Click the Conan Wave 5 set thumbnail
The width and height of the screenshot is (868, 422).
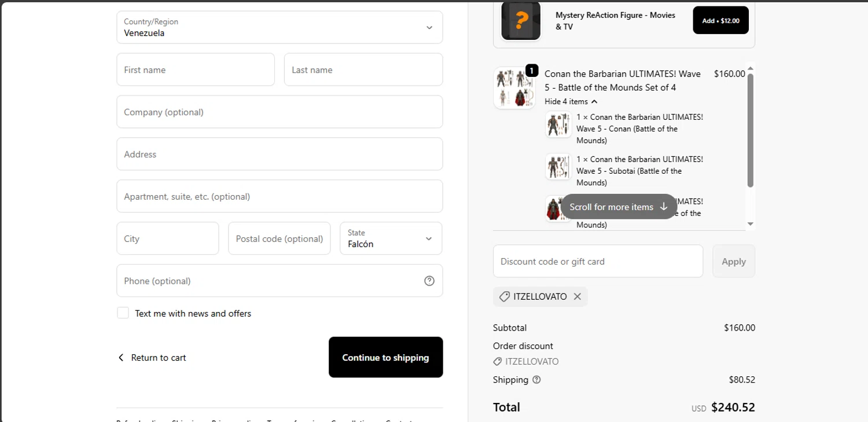pos(514,88)
